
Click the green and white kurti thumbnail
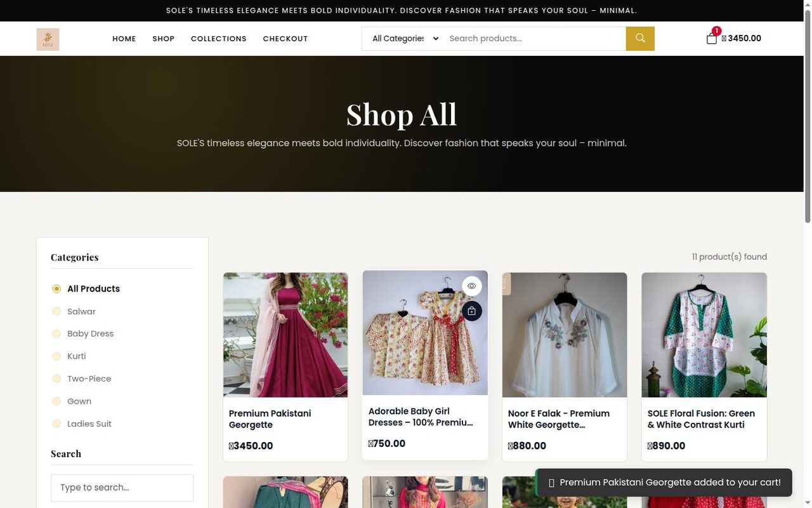704,335
